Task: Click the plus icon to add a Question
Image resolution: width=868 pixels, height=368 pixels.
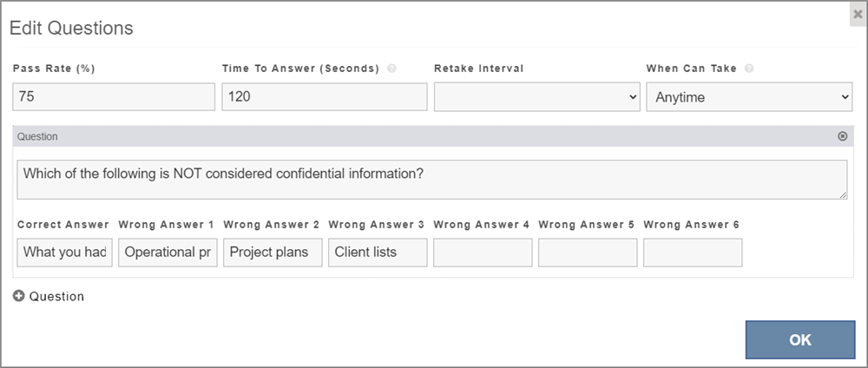Action: click(19, 296)
